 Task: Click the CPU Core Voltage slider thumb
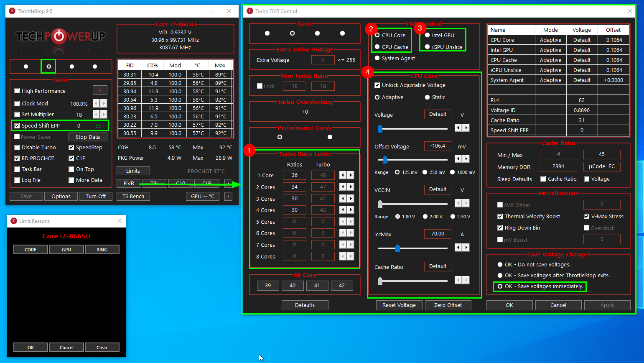(380, 128)
